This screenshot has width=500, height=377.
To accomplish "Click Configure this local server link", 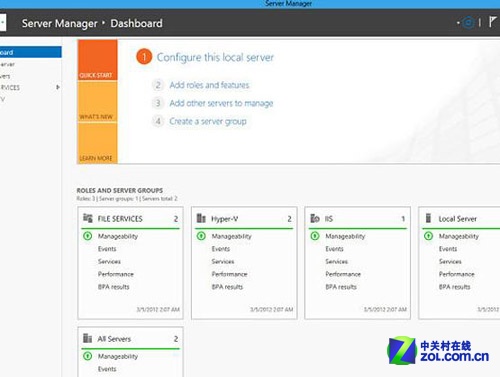I will [x=215, y=57].
